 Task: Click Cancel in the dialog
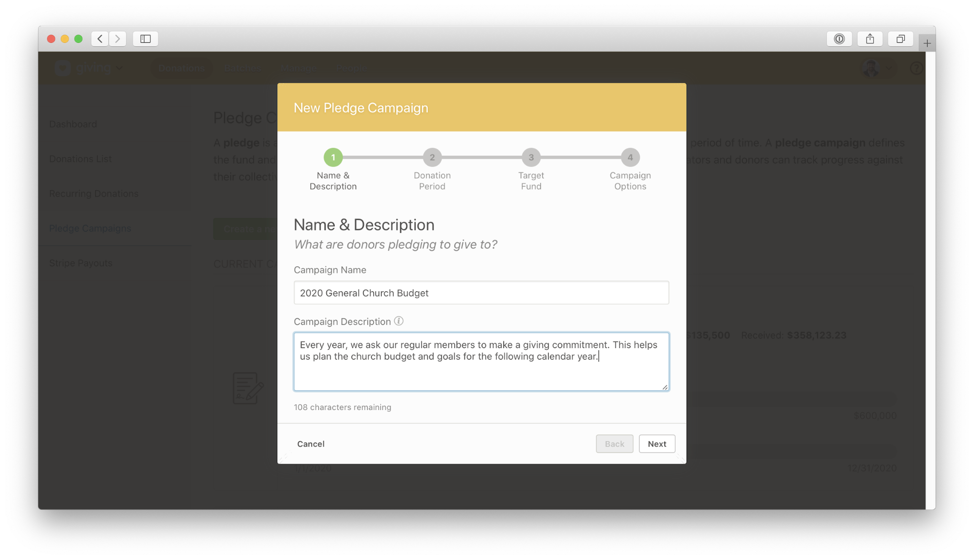click(x=311, y=444)
